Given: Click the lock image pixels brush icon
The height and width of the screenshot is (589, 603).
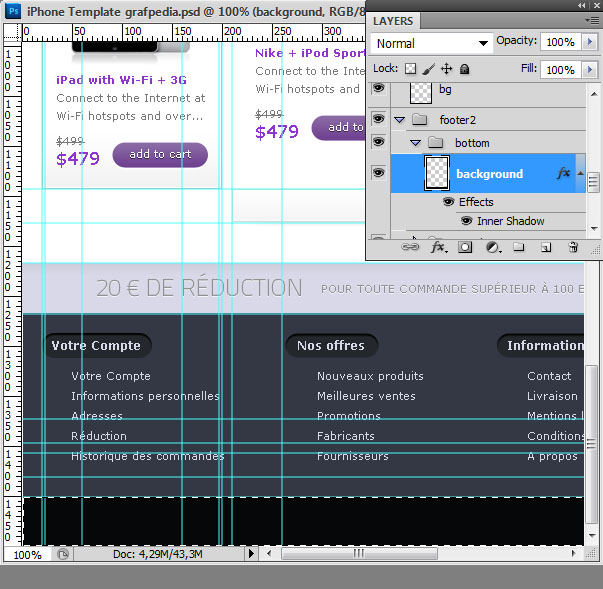Looking at the screenshot, I should 428,69.
